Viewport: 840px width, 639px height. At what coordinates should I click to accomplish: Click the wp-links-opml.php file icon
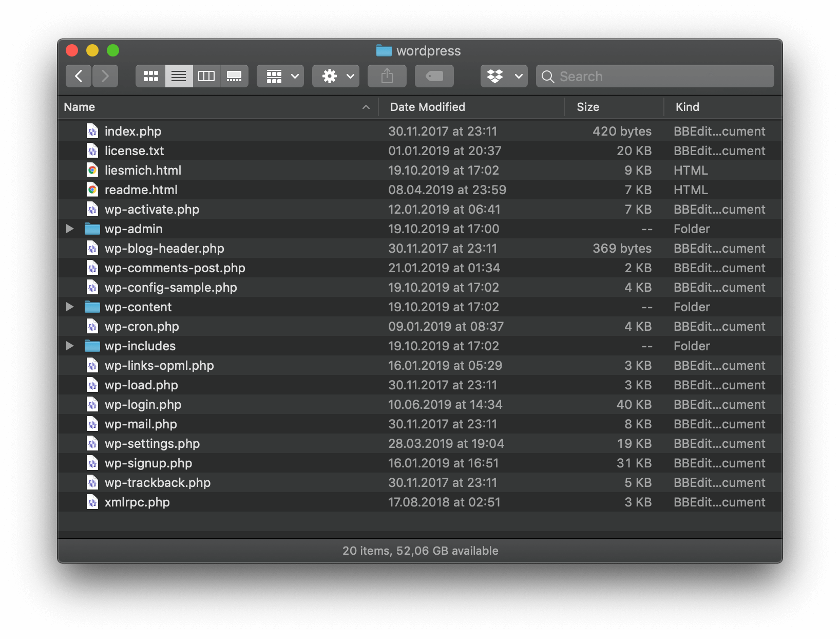pos(92,365)
